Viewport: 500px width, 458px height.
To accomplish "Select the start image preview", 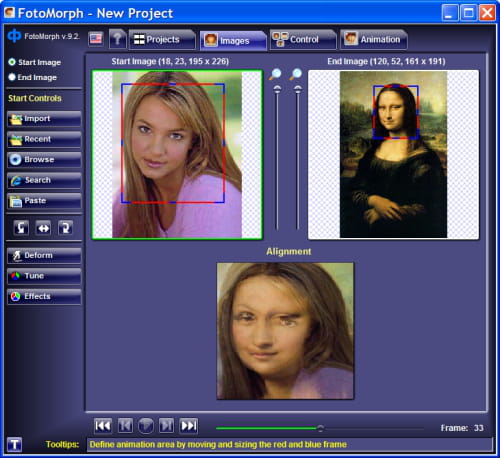I will click(x=177, y=155).
